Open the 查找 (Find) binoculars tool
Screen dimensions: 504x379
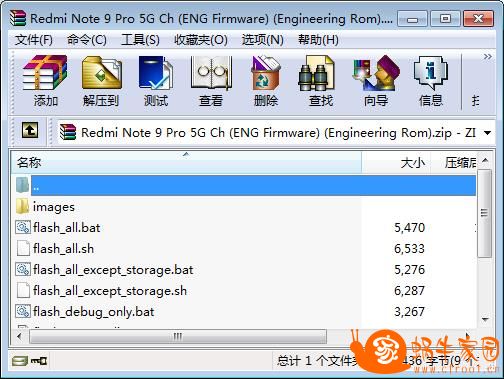click(320, 81)
